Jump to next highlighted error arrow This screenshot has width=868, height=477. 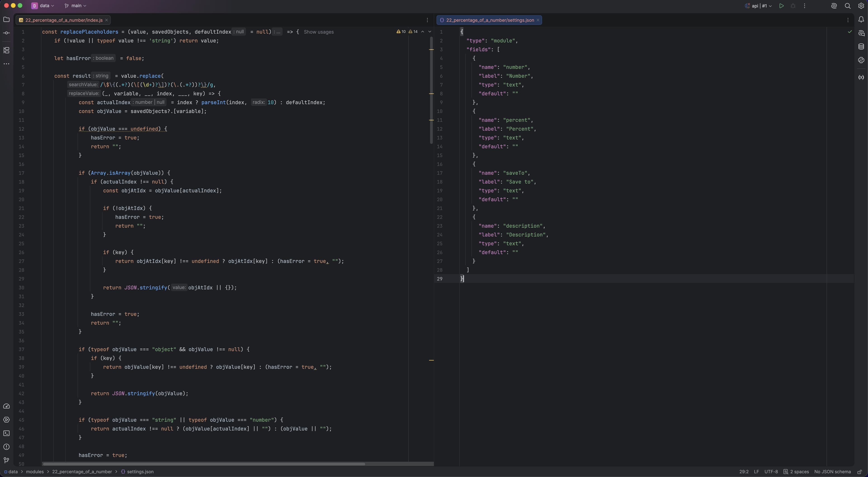430,32
